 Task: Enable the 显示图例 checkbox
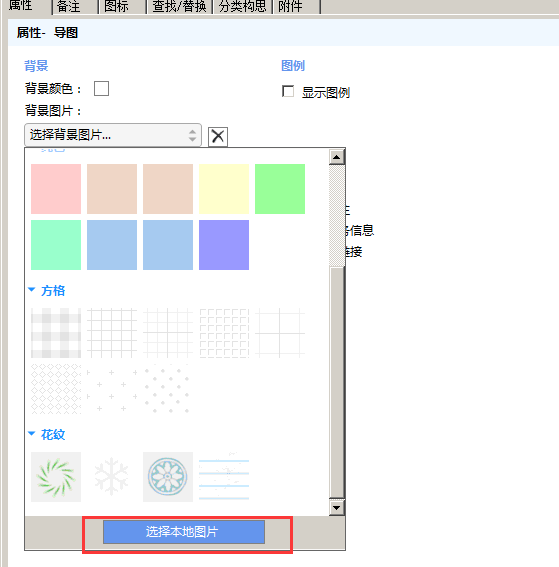[x=288, y=91]
